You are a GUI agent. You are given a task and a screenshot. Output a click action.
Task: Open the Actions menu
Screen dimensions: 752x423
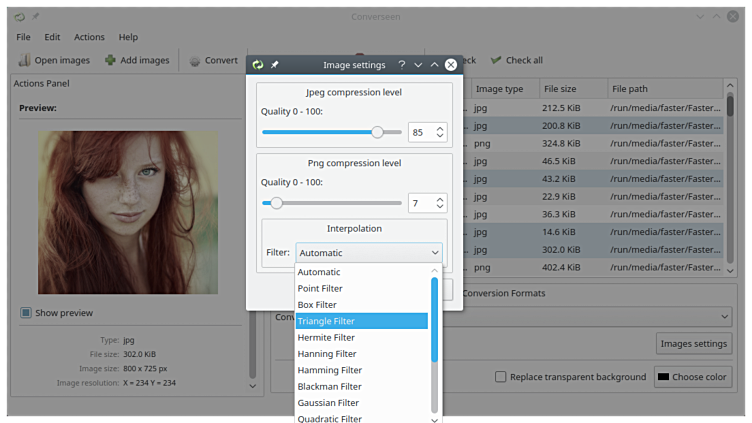tap(89, 37)
